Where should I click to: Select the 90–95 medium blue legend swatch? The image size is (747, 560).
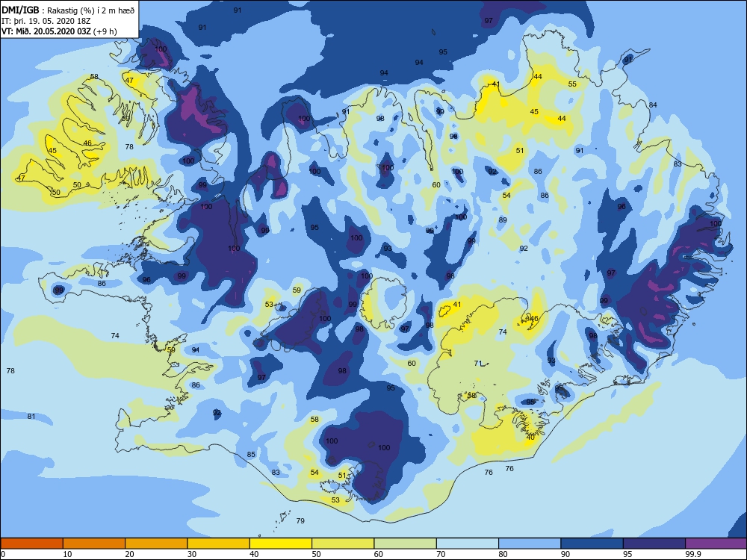[592, 544]
